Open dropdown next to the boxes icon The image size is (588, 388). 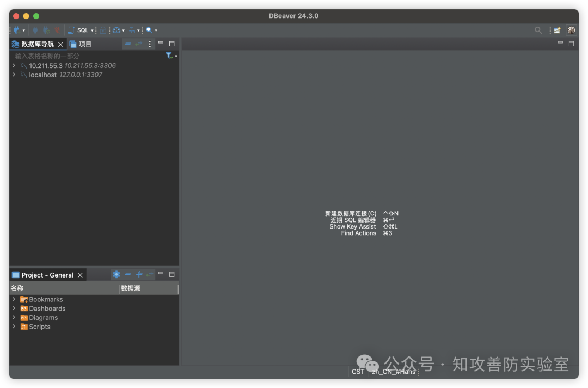click(x=138, y=30)
